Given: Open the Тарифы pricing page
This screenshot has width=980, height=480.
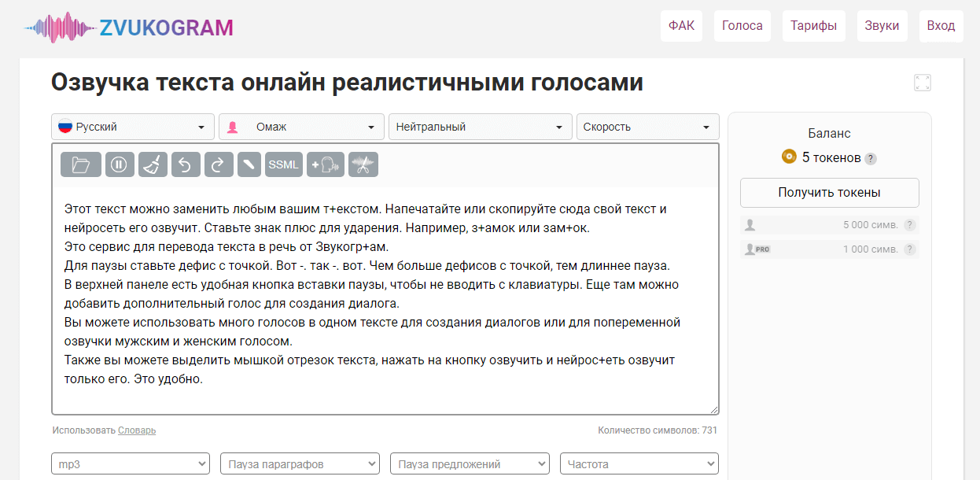Looking at the screenshot, I should 813,25.
